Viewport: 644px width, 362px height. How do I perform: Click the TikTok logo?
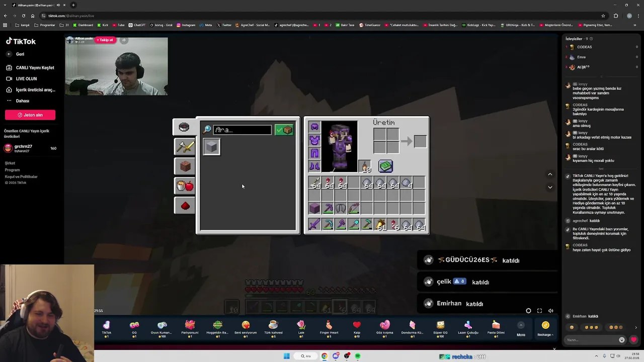[x=21, y=41]
